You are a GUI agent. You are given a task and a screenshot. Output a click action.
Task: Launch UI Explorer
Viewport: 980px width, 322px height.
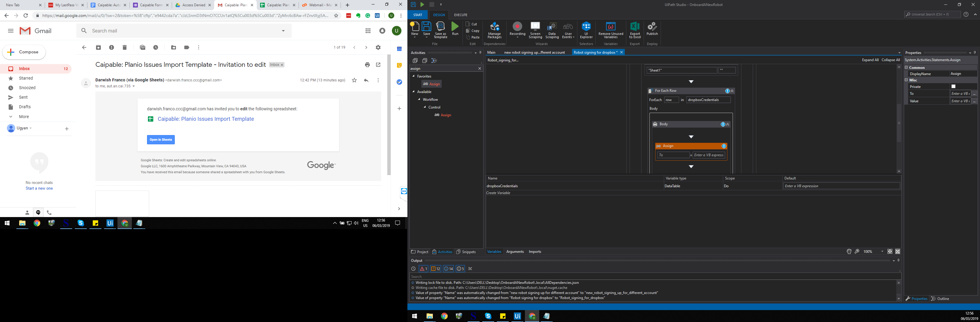[x=586, y=30]
